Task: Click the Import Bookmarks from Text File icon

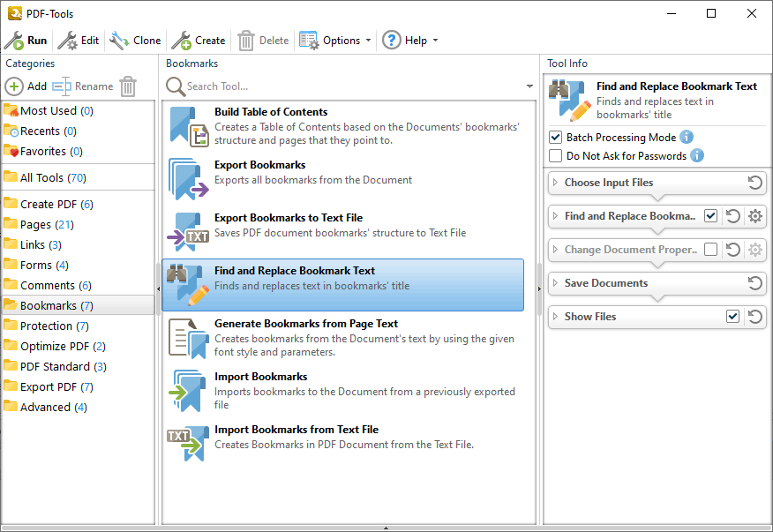Action: (x=188, y=444)
